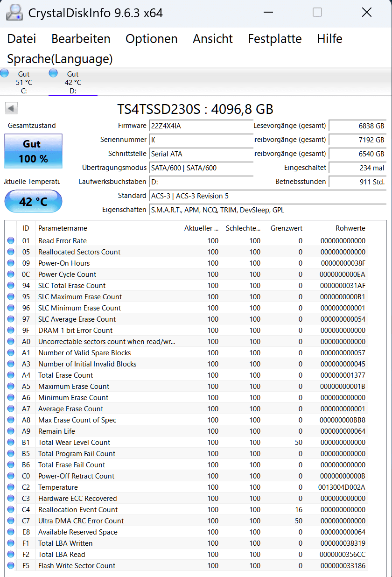Click the ID column header
The width and height of the screenshot is (392, 577).
click(x=26, y=228)
